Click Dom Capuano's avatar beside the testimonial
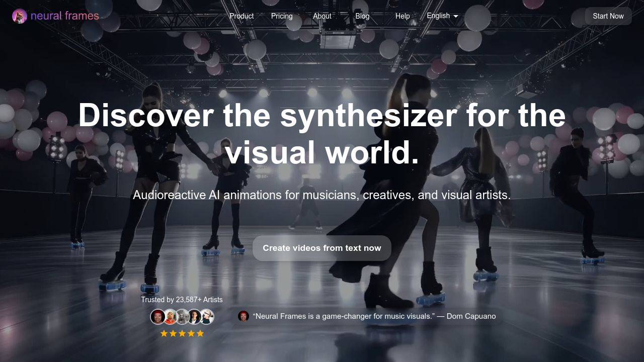 (x=244, y=316)
